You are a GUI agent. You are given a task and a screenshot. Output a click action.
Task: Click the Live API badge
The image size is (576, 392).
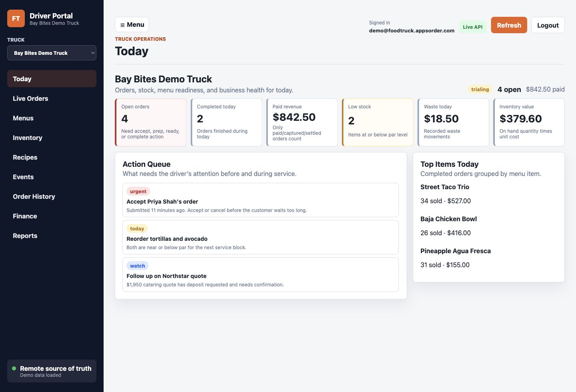click(x=472, y=27)
